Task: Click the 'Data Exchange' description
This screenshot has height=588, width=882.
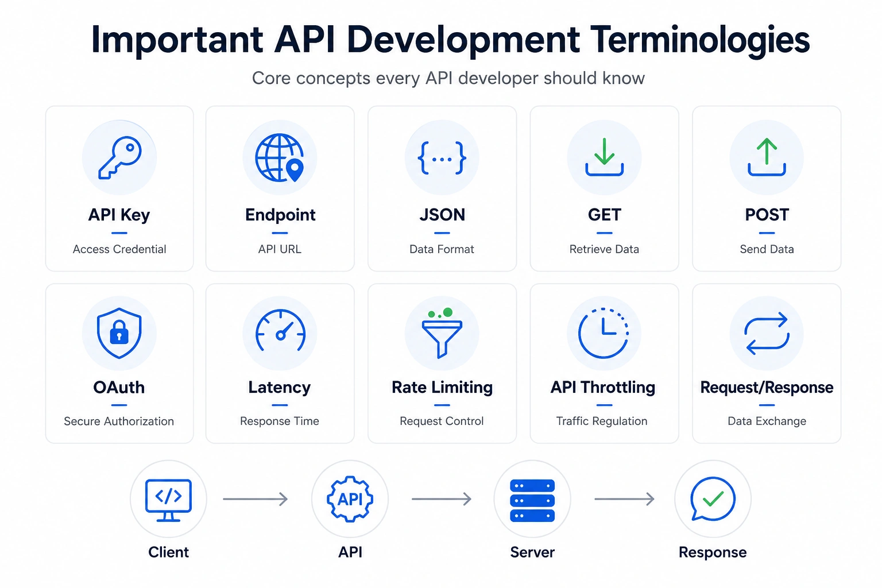Action: pos(767,421)
